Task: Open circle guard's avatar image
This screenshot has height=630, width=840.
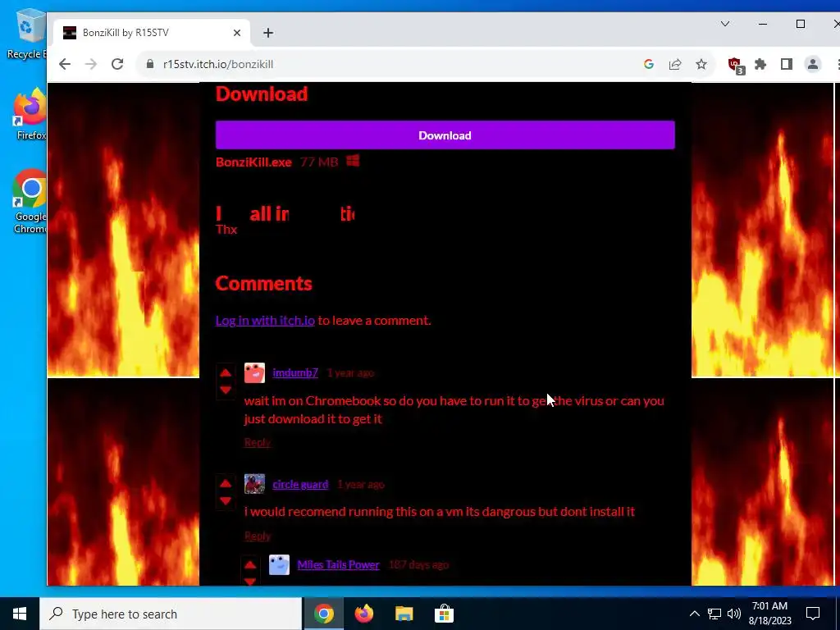Action: tap(254, 484)
